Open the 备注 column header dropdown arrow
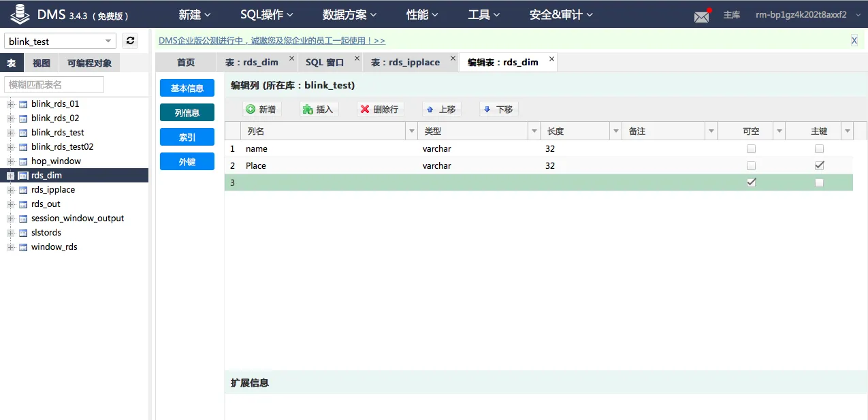The image size is (868, 420). (x=711, y=131)
